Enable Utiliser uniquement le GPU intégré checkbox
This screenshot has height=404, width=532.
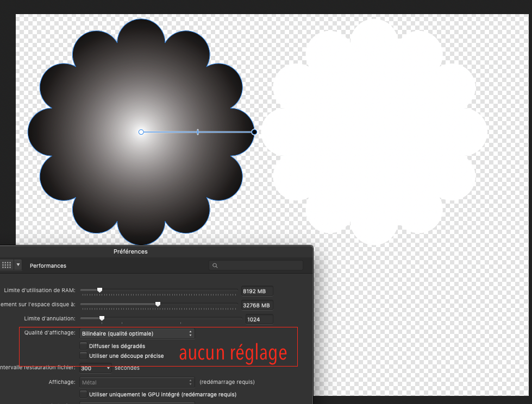[84, 394]
